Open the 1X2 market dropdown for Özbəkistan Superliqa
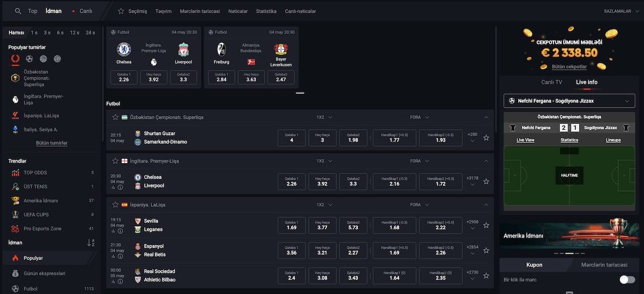This screenshot has width=644, height=294. click(x=324, y=117)
